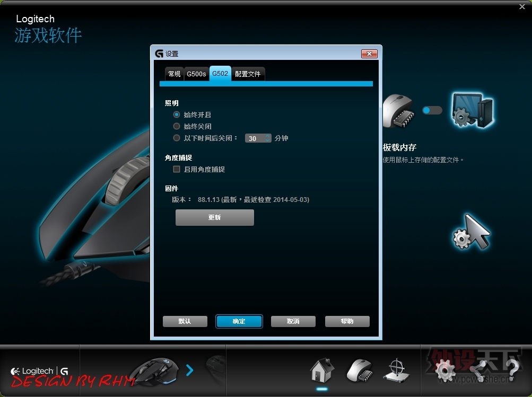
Task: Click the customize buttons cursor gear icon
Action: coord(472,232)
